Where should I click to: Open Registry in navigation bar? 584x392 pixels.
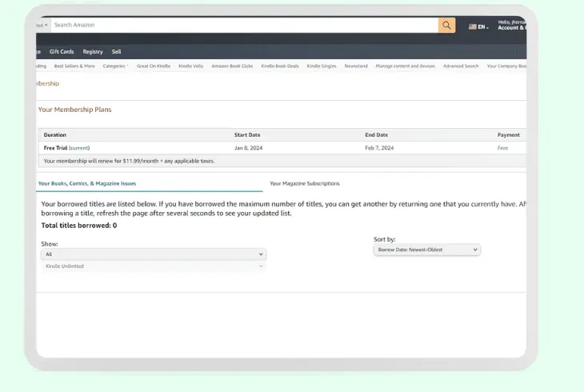tap(93, 52)
